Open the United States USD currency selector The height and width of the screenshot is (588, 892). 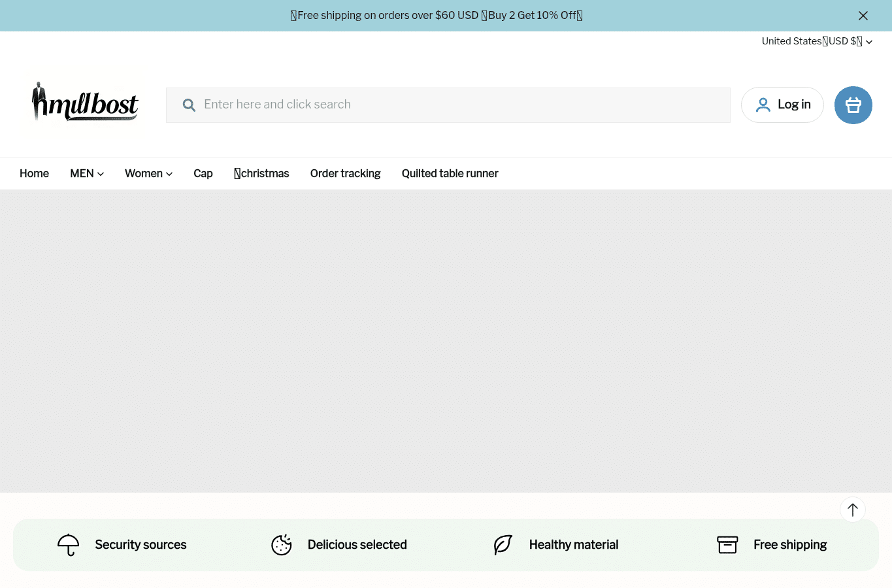[x=817, y=41]
